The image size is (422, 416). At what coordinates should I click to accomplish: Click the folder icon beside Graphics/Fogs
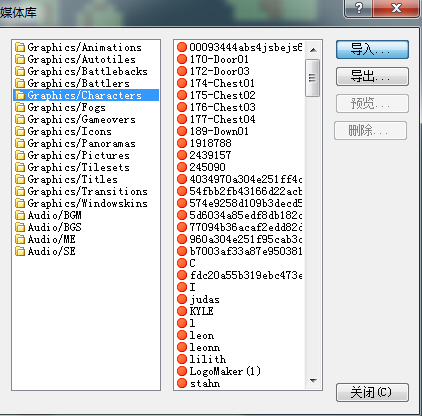pos(20,107)
